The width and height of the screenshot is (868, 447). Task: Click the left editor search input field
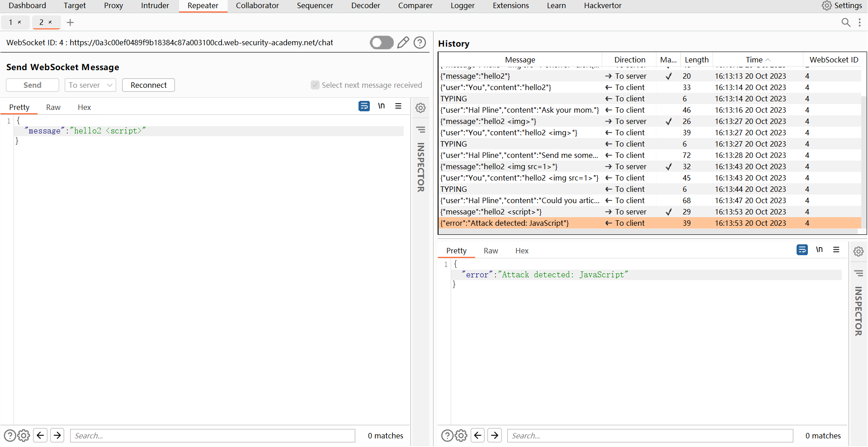[212, 436]
